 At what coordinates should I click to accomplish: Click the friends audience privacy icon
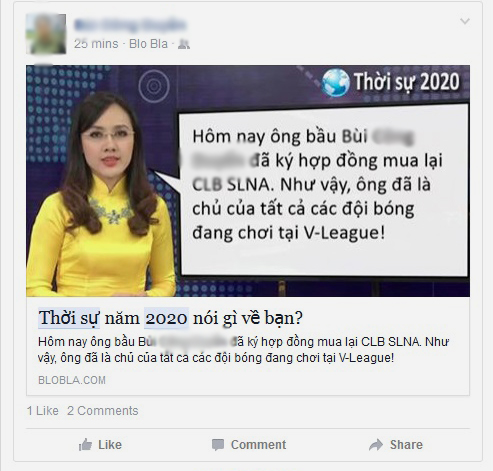coord(184,44)
